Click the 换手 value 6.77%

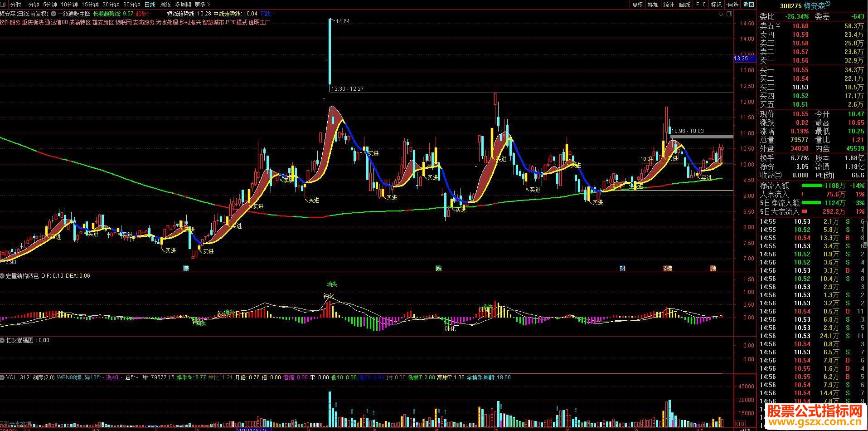[x=800, y=158]
